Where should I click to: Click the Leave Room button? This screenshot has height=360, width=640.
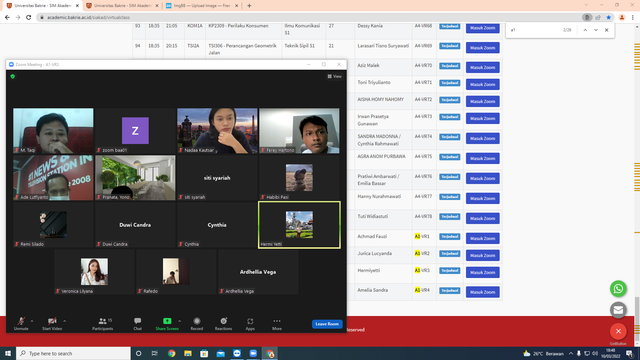[x=327, y=324]
